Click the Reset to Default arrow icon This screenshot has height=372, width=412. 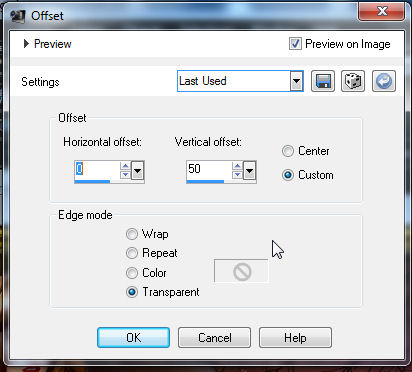pos(384,81)
